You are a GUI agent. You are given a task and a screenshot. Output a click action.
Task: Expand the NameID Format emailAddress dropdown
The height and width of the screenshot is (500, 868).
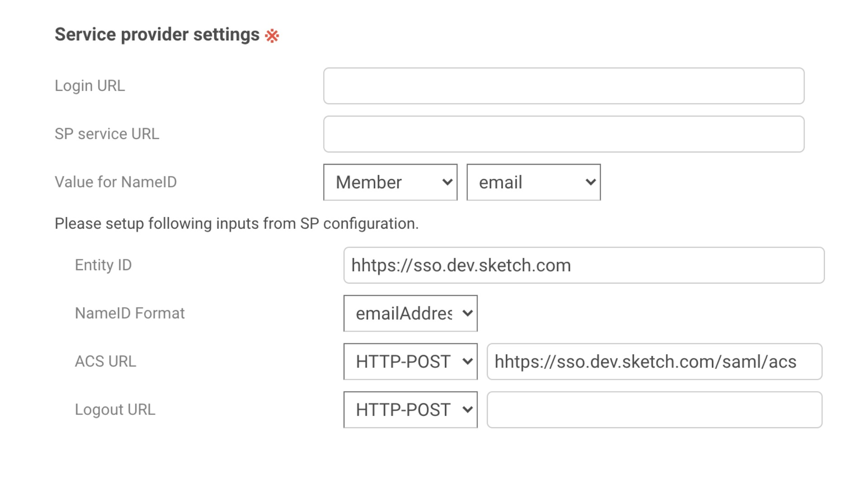click(410, 313)
